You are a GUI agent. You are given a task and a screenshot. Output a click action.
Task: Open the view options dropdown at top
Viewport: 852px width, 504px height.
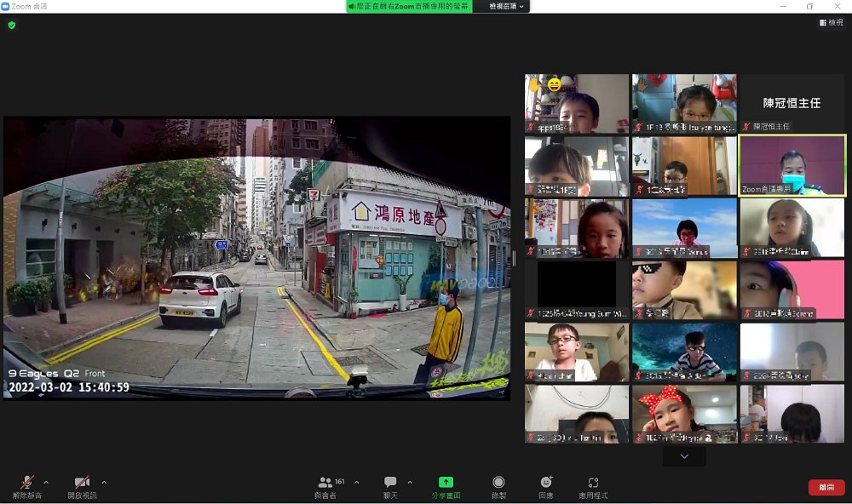point(509,6)
